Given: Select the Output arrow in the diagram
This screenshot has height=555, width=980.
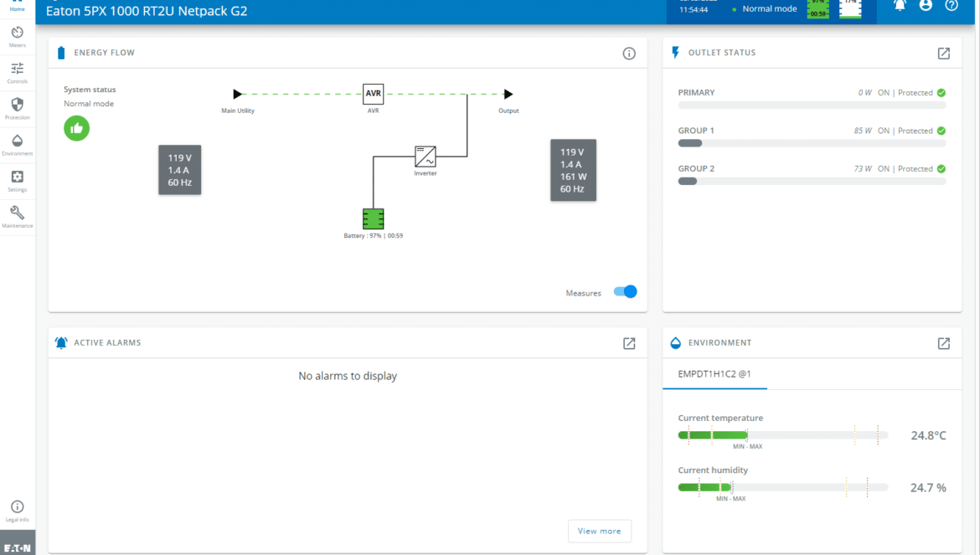Looking at the screenshot, I should tap(508, 95).
